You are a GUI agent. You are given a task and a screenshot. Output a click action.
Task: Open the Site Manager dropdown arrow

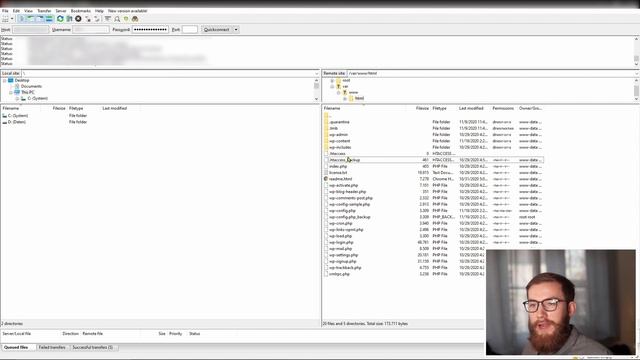(12, 19)
